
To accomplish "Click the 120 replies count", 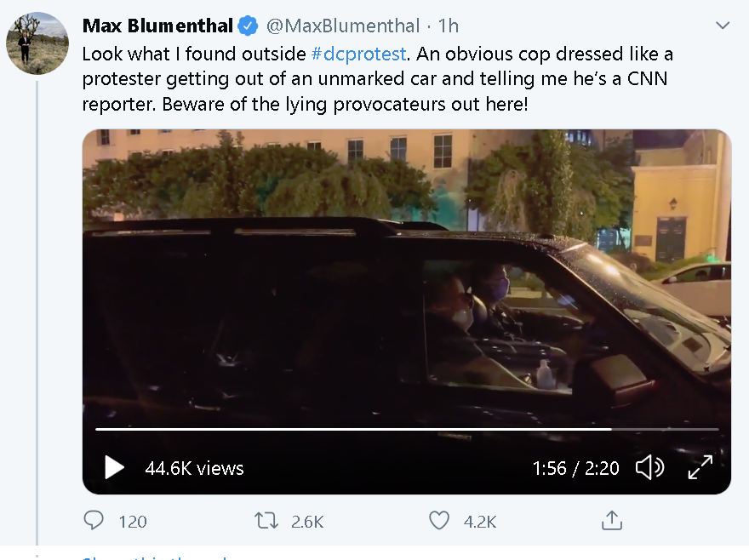I will pyautogui.click(x=132, y=522).
